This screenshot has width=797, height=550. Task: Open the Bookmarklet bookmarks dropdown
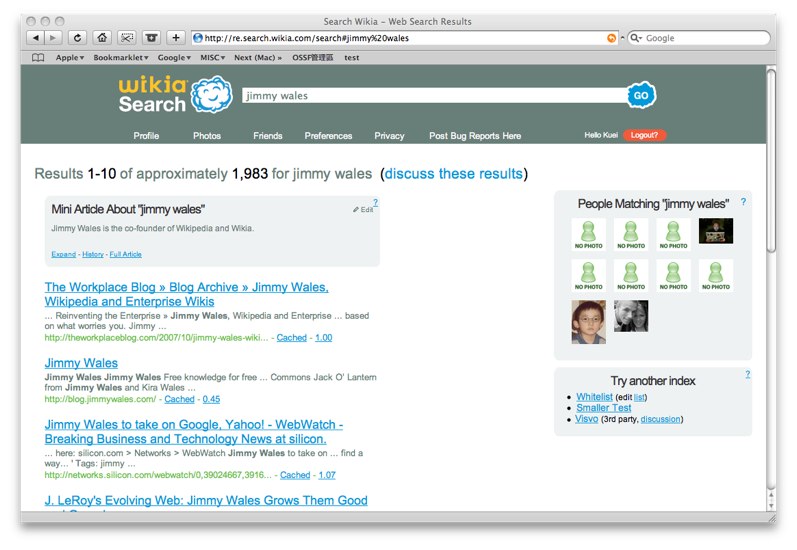coord(121,57)
